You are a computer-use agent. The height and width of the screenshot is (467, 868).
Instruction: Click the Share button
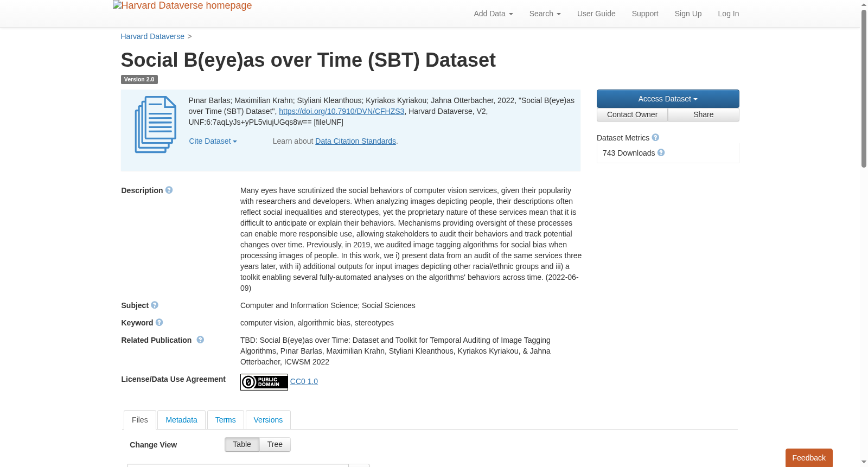704,114
